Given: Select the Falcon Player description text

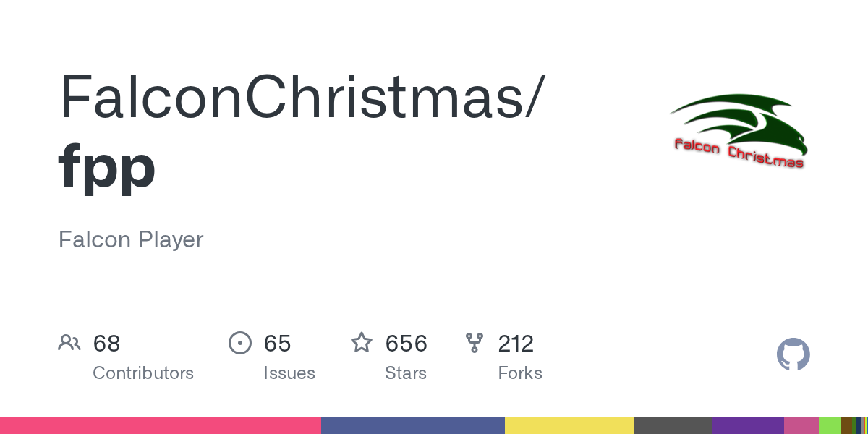Looking at the screenshot, I should tap(131, 239).
